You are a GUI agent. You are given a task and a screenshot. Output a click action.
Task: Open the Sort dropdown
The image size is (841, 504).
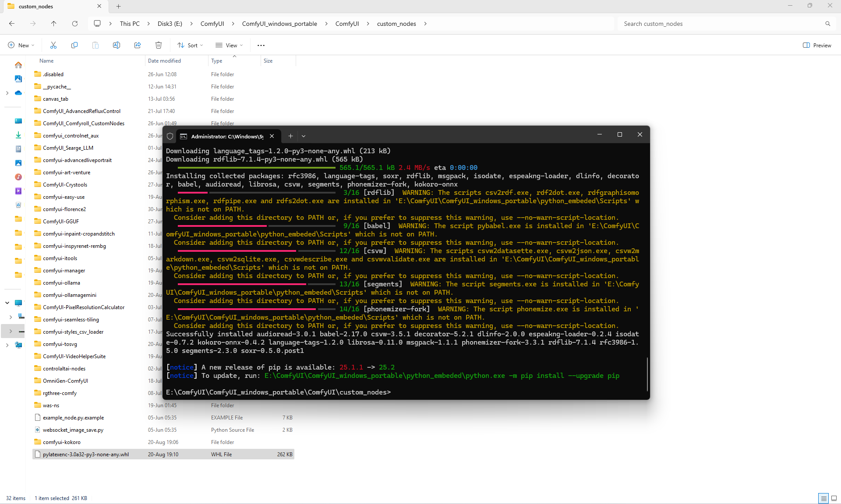[190, 45]
